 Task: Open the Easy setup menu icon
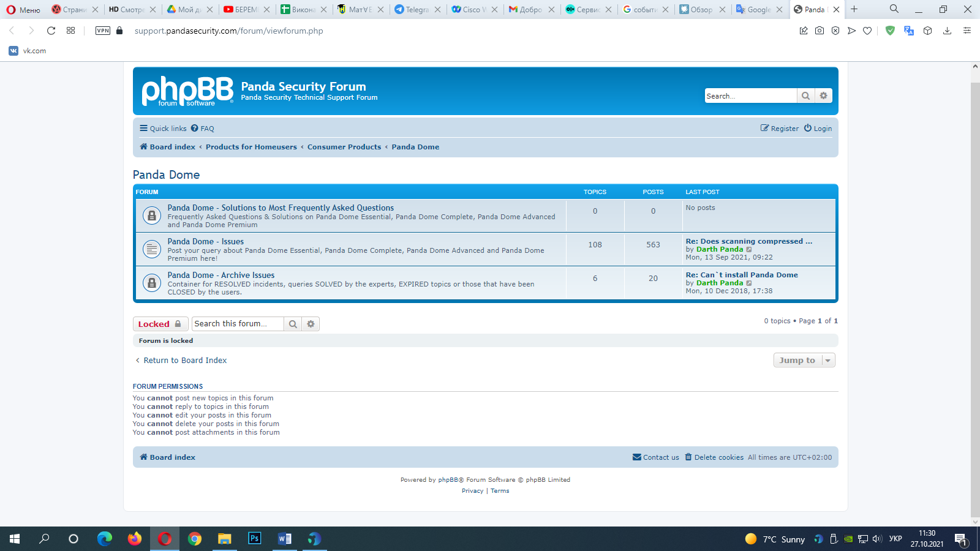point(967,31)
